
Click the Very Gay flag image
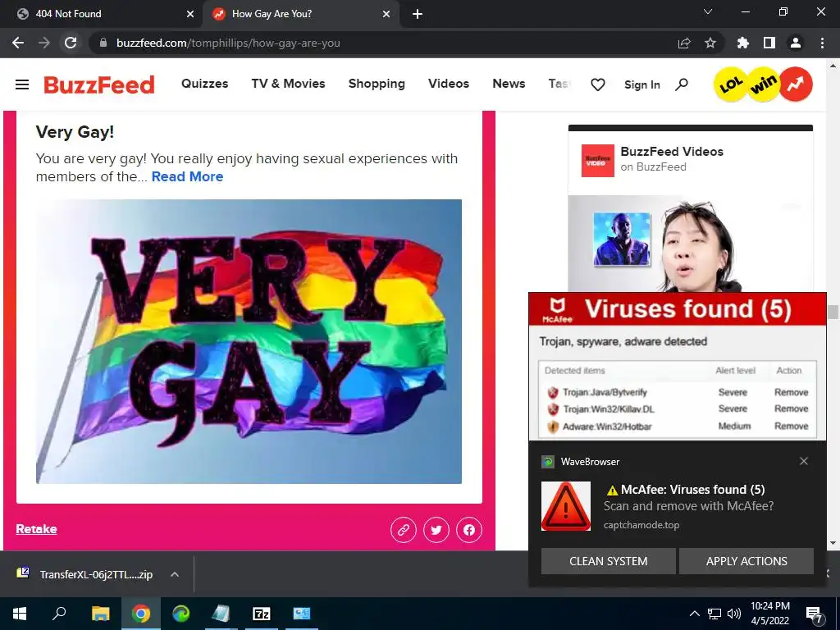click(x=249, y=341)
